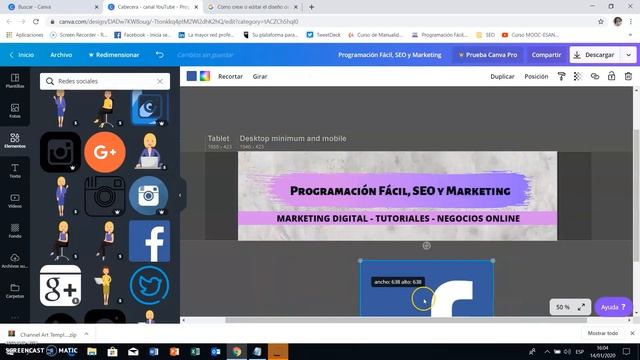Image resolution: width=640 pixels, height=360 pixels.
Task: Select the blue round Instagram camera element
Action: point(149,196)
